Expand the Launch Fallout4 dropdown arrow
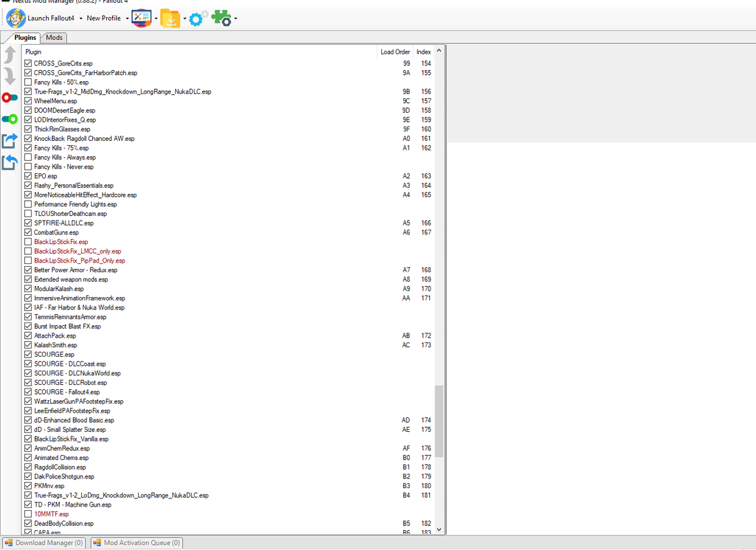 point(80,19)
